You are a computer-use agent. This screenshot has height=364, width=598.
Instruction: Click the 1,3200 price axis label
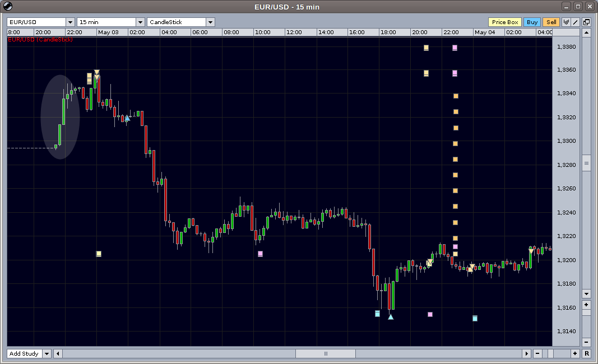567,260
